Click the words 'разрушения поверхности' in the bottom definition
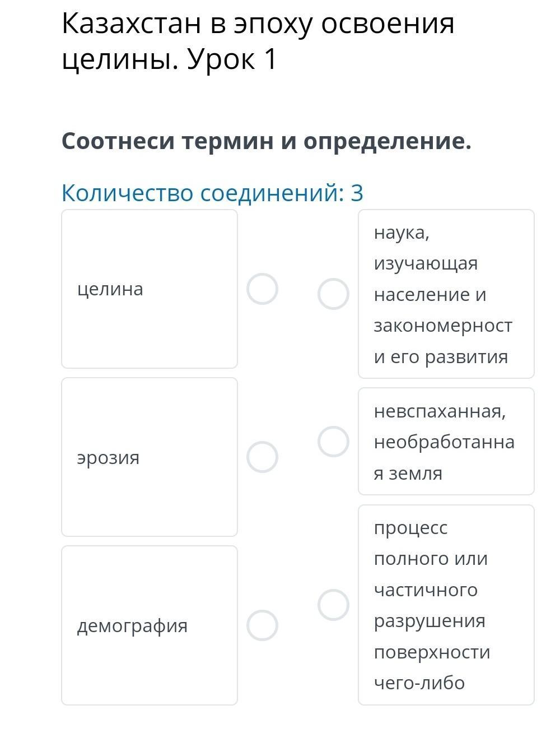The width and height of the screenshot is (560, 733). point(431,637)
